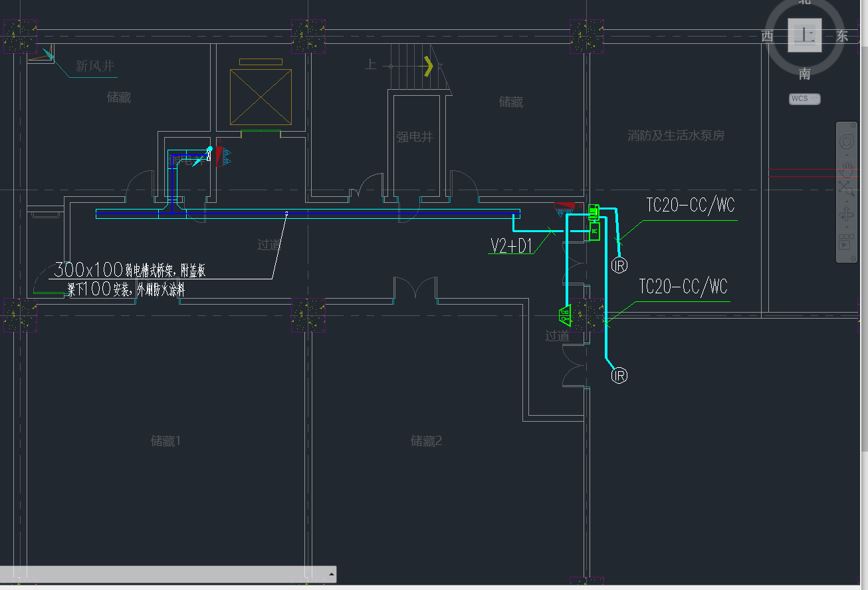868x590 pixels.
Task: Expand the orbit options arrow
Action: click(x=847, y=227)
